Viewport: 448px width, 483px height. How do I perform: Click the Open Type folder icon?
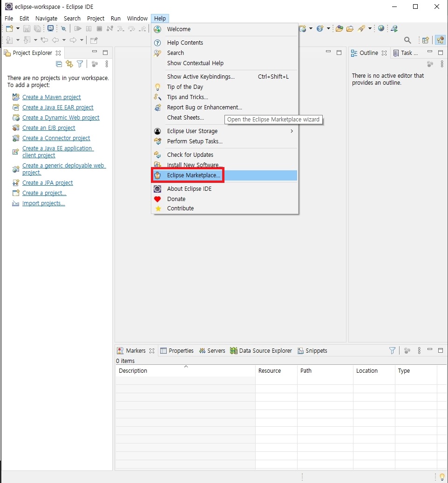tap(339, 29)
